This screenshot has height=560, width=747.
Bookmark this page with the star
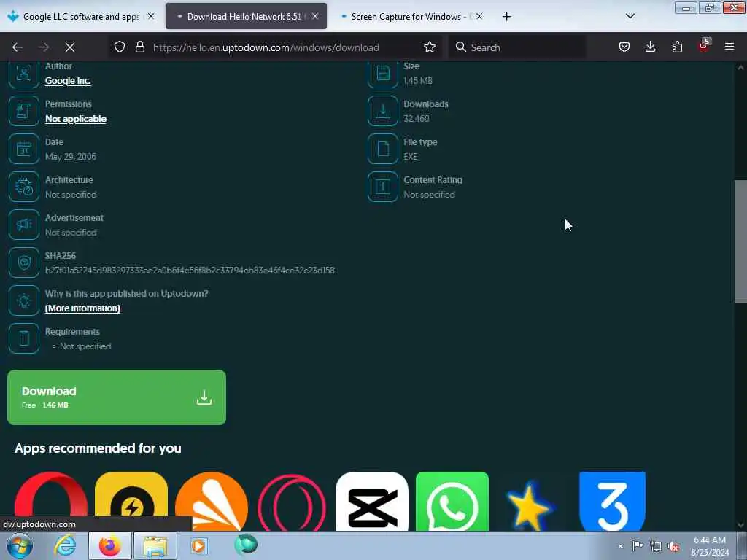coord(430,47)
